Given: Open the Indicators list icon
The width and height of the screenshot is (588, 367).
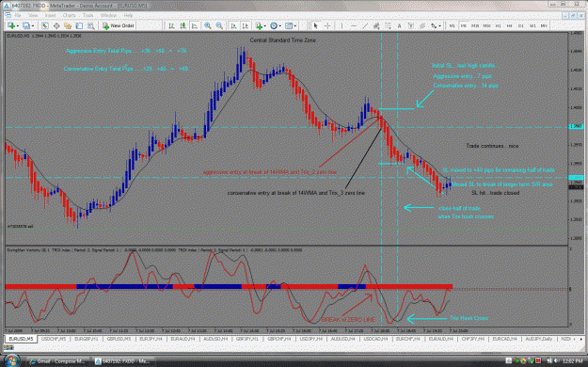Looking at the screenshot, I should (259, 25).
